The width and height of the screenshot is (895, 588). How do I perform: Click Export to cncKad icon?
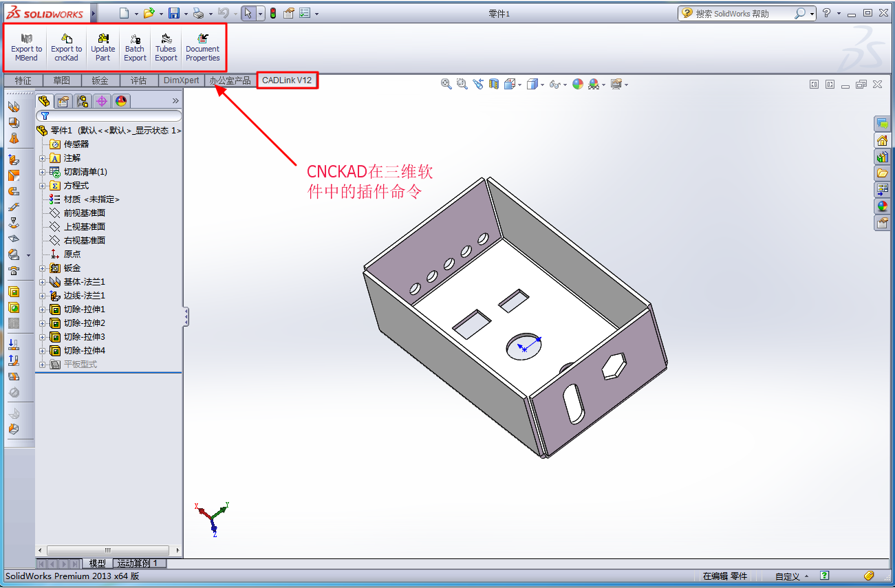point(67,47)
